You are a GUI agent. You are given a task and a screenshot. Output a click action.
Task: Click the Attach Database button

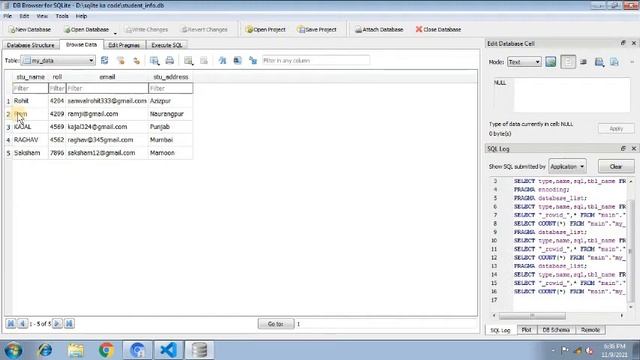[x=379, y=29]
